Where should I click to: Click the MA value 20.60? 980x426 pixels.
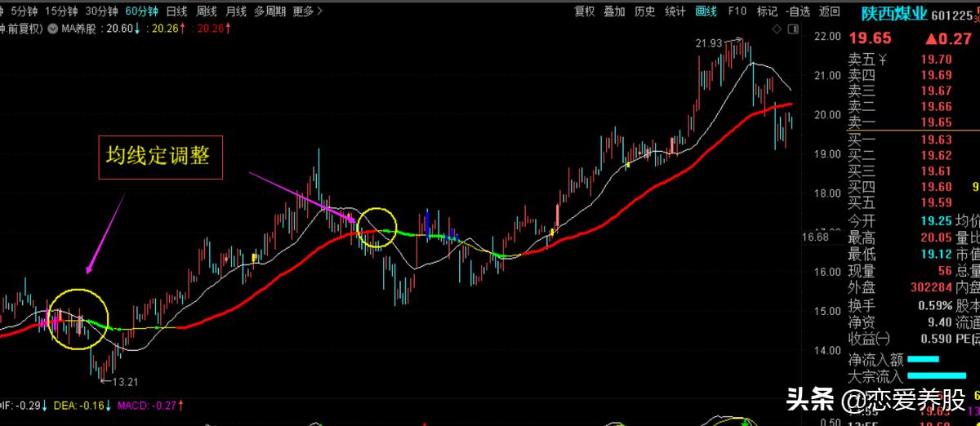point(121,29)
